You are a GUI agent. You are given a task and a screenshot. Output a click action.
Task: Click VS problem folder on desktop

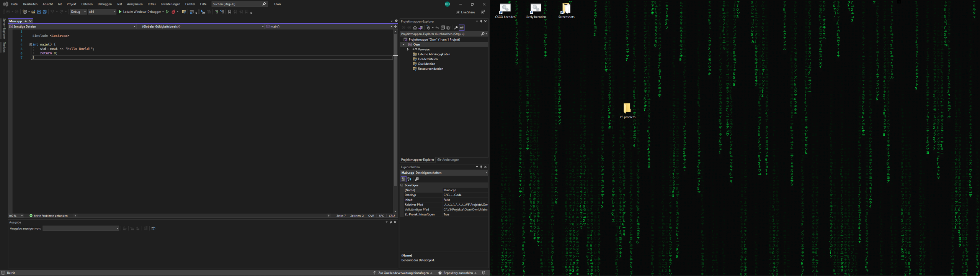tap(627, 111)
